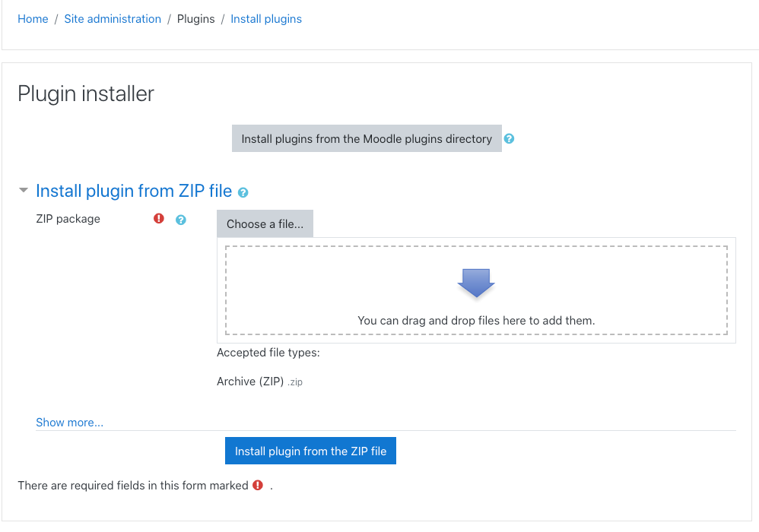This screenshot has width=759, height=532.
Task: Click Accepted file types: text
Action: 268,353
